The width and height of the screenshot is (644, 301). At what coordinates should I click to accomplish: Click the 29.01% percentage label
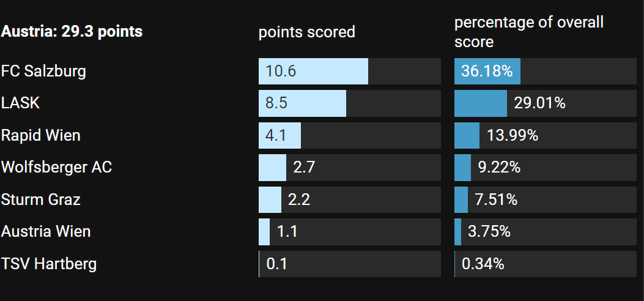(539, 103)
